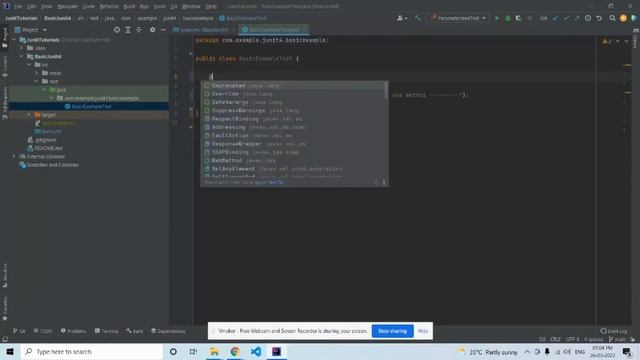This screenshot has width=640, height=360.
Task: Run the ParameterizedTest configuration with the green arrow
Action: [497, 18]
